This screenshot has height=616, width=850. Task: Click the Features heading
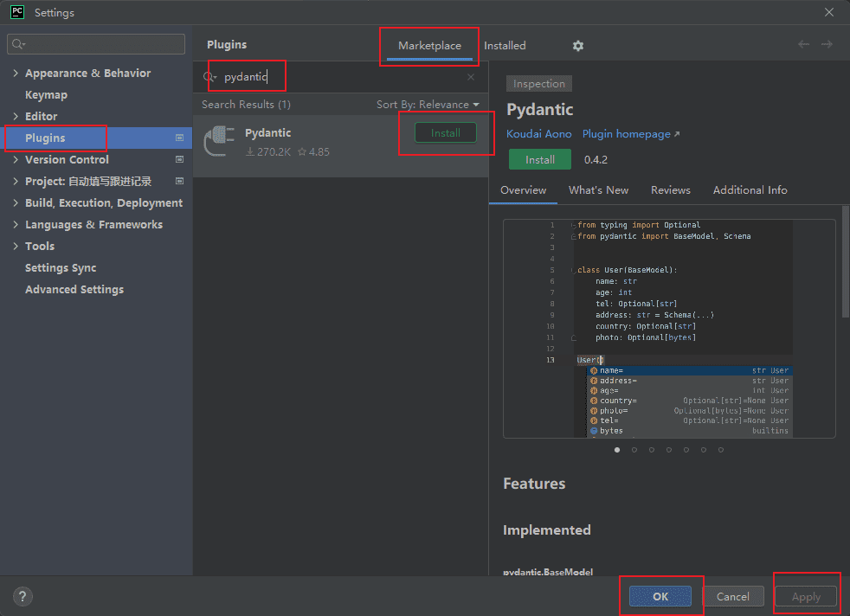[534, 484]
